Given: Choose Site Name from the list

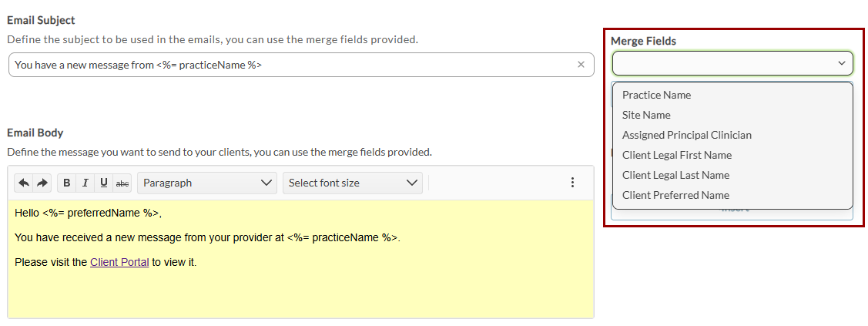Looking at the screenshot, I should (x=646, y=115).
